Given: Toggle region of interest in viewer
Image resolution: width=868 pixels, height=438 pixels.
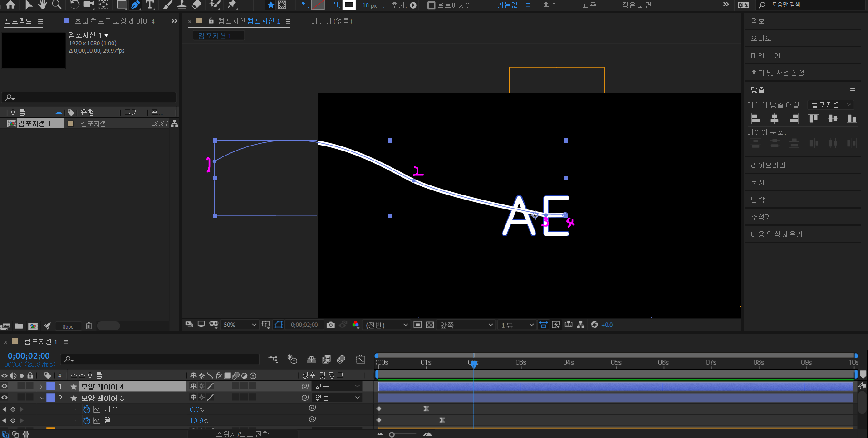Looking at the screenshot, I should point(417,325).
